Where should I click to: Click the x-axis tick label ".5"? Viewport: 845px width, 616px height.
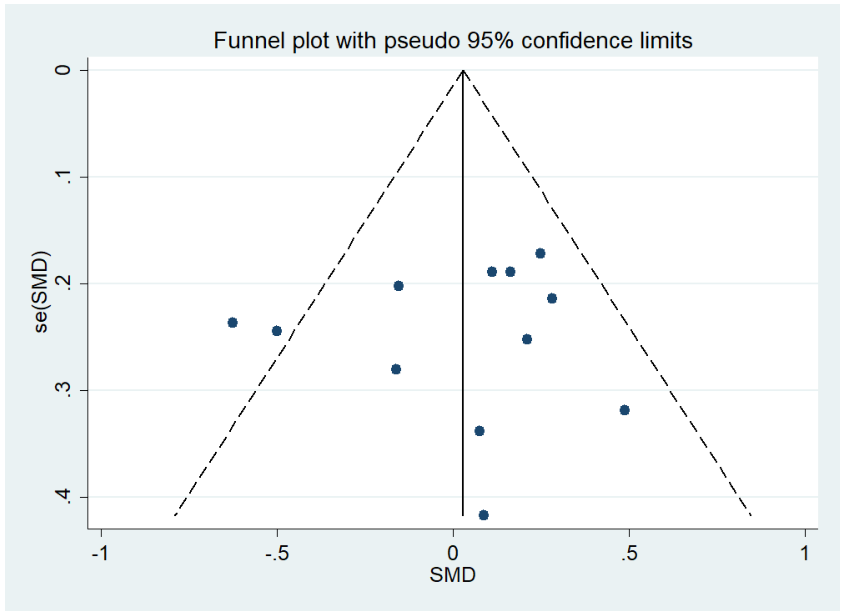629,553
